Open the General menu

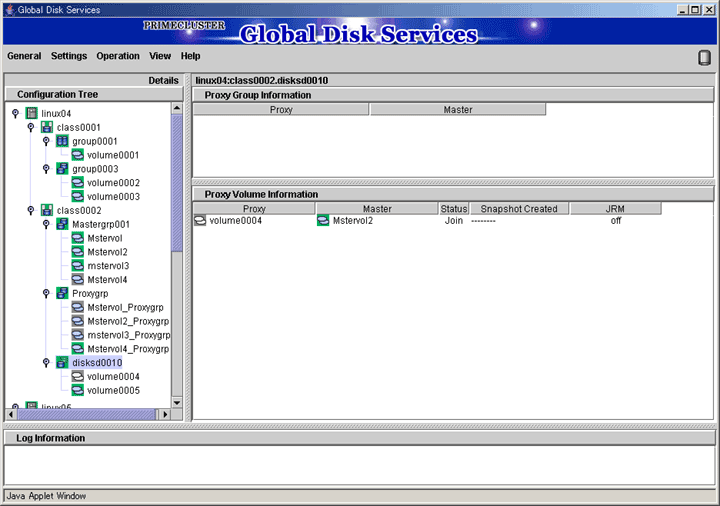click(x=24, y=56)
